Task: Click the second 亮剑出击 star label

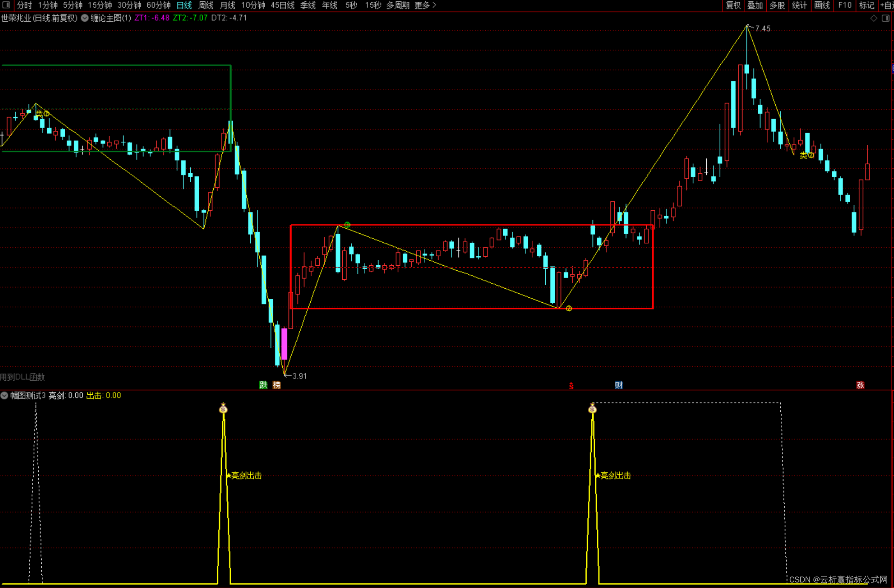Action: coord(613,476)
